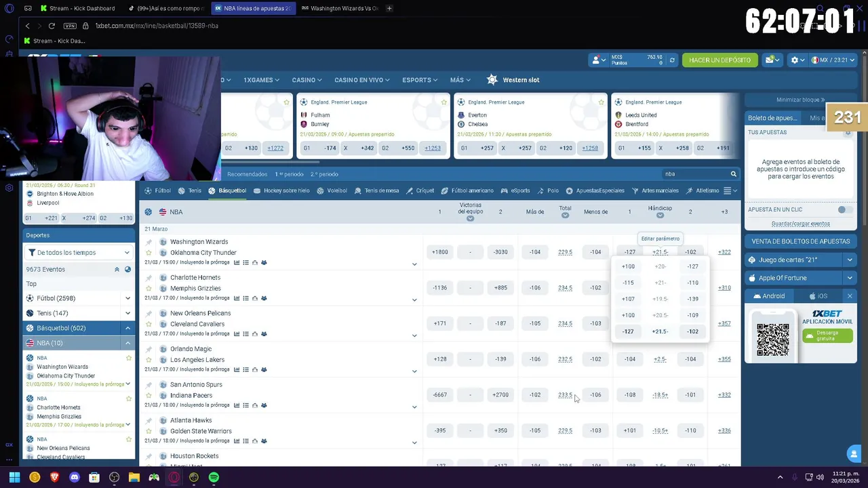Viewport: 868px width, 488px height.
Task: Reload the page in the browser
Action: (52, 26)
